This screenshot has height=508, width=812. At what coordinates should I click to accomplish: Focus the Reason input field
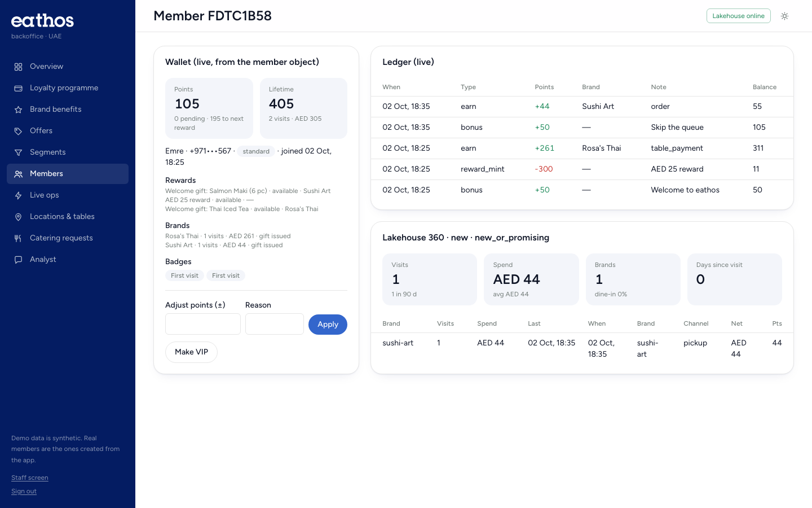[275, 324]
